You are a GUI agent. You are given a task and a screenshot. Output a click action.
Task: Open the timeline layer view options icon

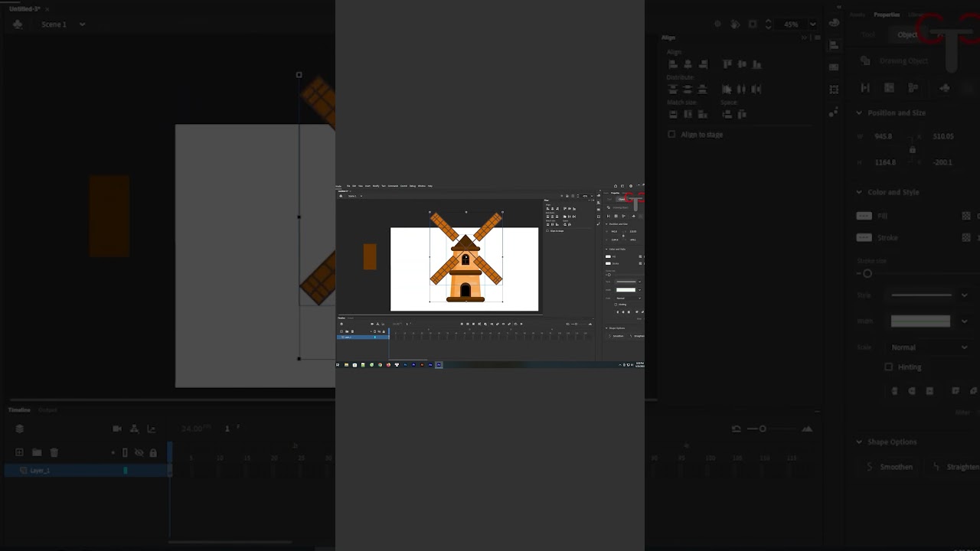[20, 429]
